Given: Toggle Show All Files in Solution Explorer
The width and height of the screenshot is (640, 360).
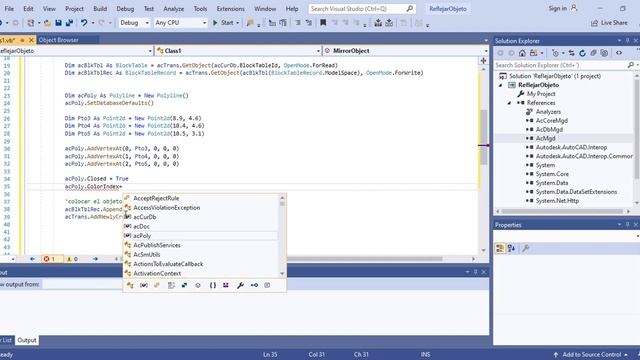Looking at the screenshot, I should (x=604, y=53).
